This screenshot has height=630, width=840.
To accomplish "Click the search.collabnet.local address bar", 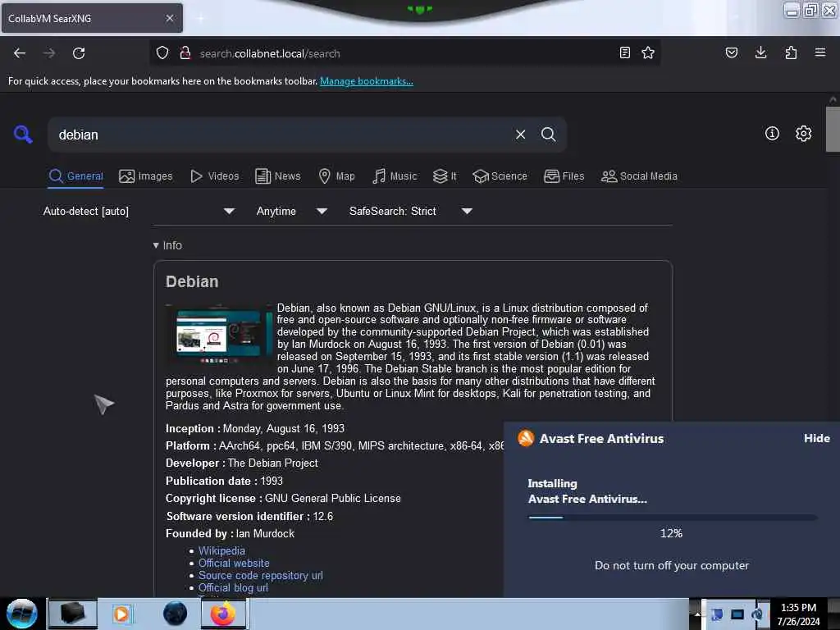I will (x=405, y=53).
